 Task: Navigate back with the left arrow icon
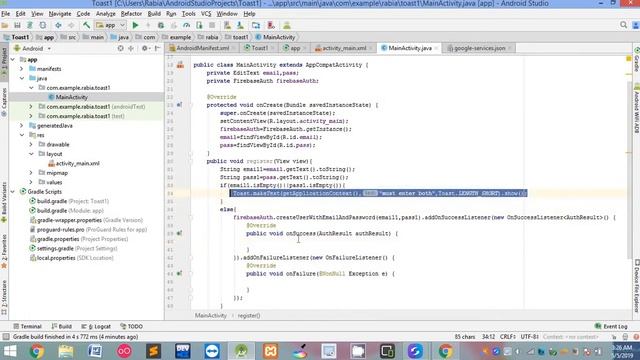[58, 25]
